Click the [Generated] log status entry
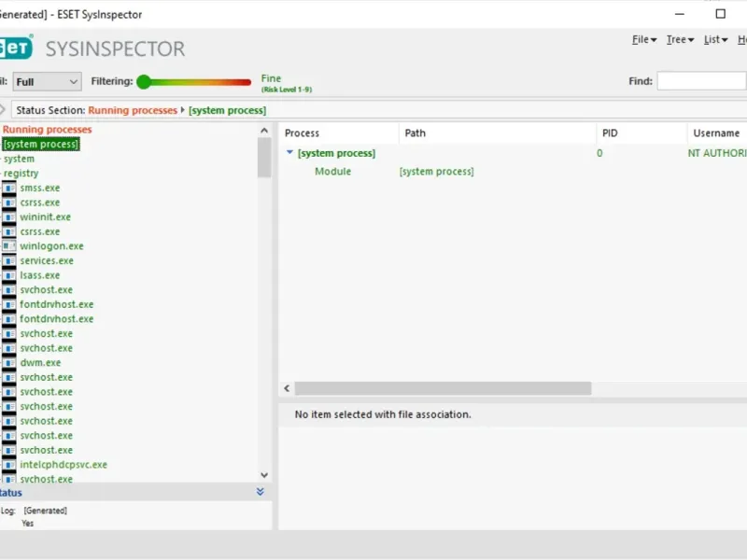Image resolution: width=747 pixels, height=560 pixels. click(45, 511)
